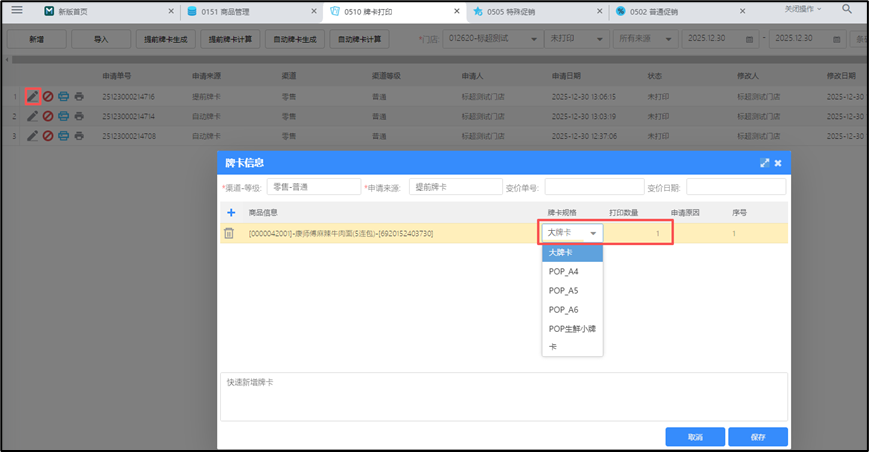Open the hamburger menu at top left
Screen dimensions: 869x452
[17, 10]
